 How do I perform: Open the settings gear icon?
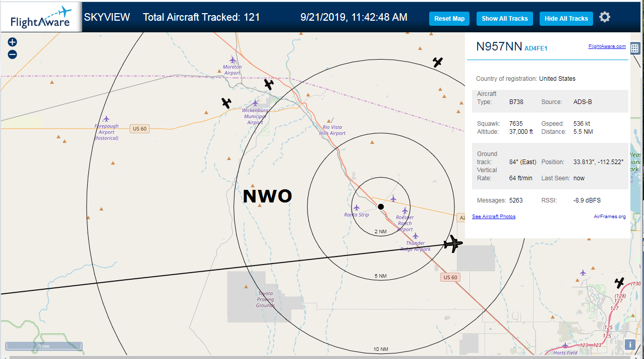point(605,17)
